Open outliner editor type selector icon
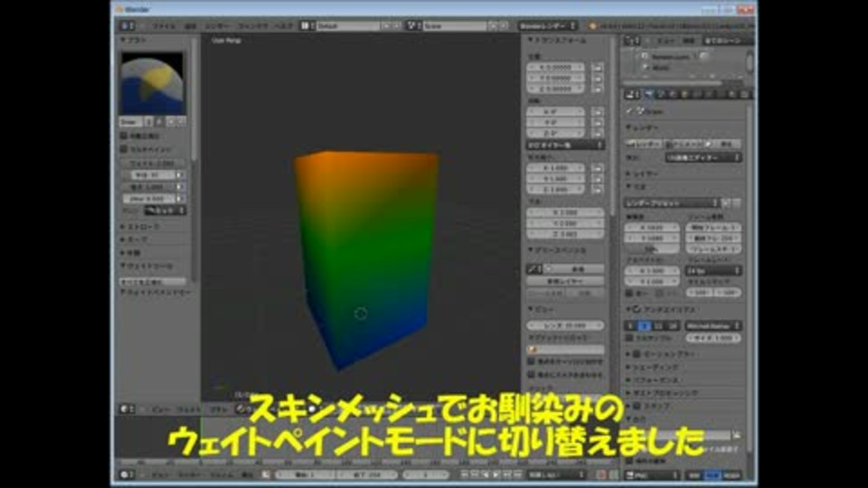The image size is (868, 488). 632,41
